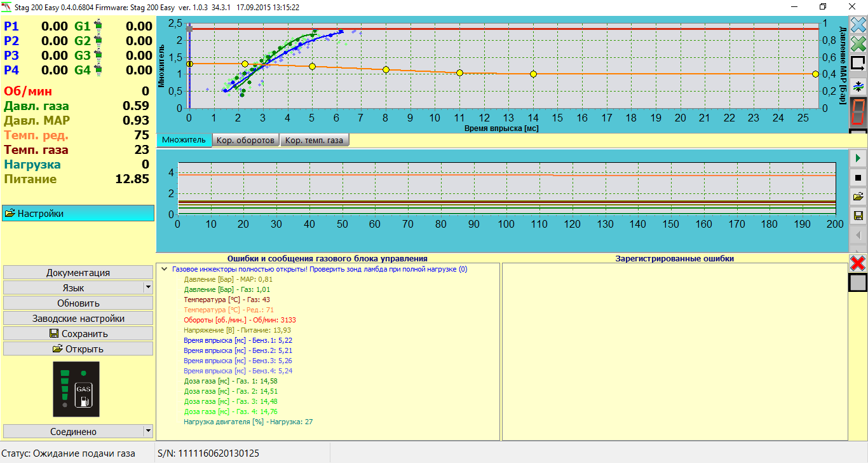
Task: Click the green X icon beside the multiplier chart
Action: pos(858,44)
